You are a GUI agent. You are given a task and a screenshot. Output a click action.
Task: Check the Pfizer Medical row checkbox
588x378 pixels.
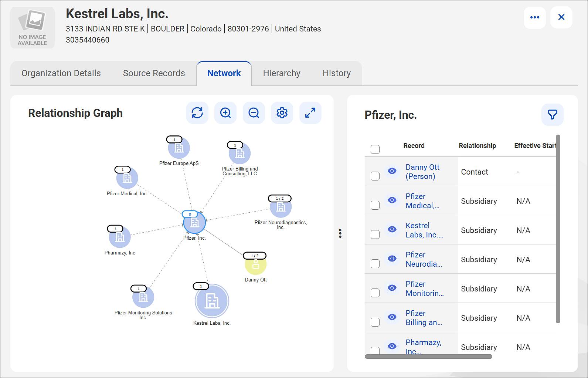375,205
